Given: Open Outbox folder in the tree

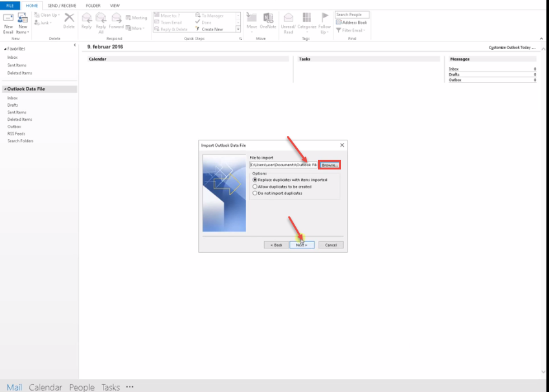Looking at the screenshot, I should 14,127.
